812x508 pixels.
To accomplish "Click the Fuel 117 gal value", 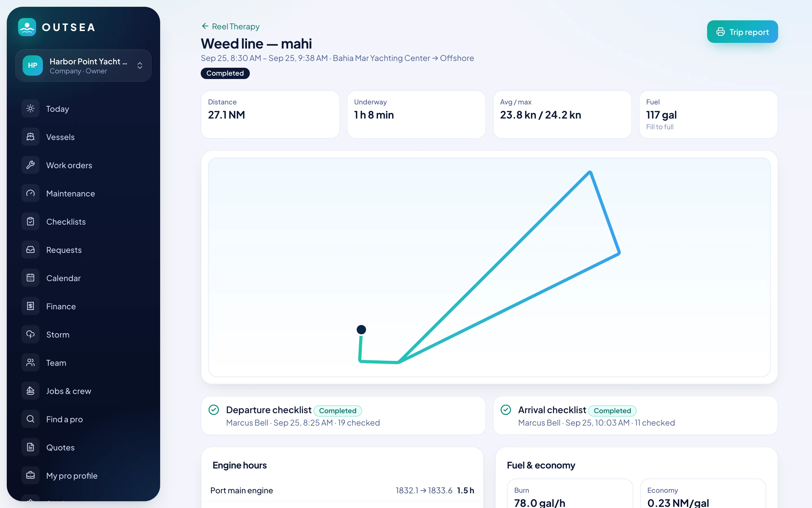I will coord(661,115).
